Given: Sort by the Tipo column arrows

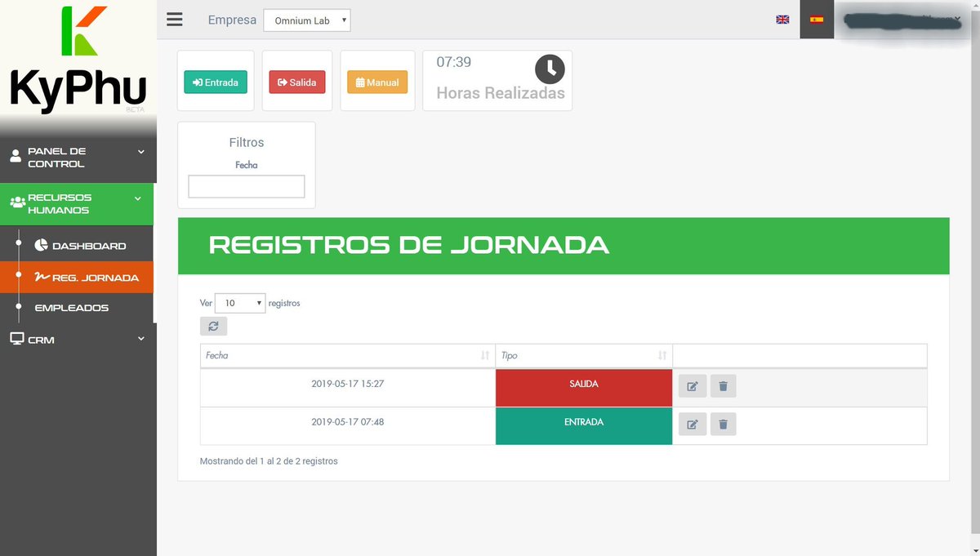Looking at the screenshot, I should coord(662,355).
